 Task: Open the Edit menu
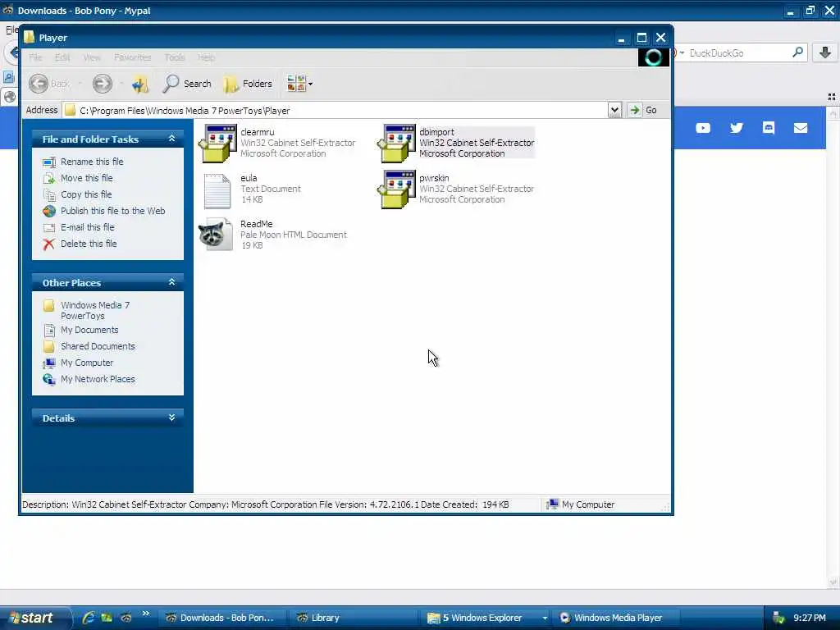point(62,57)
